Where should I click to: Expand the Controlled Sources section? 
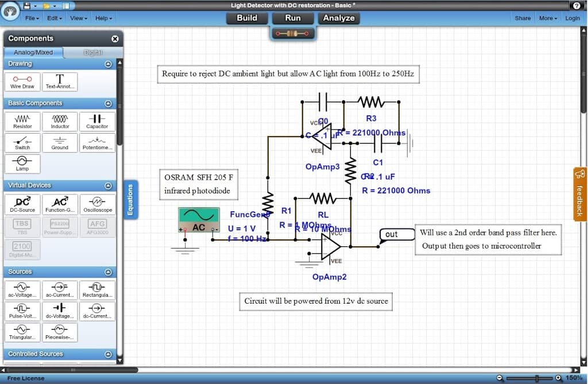pyautogui.click(x=109, y=354)
